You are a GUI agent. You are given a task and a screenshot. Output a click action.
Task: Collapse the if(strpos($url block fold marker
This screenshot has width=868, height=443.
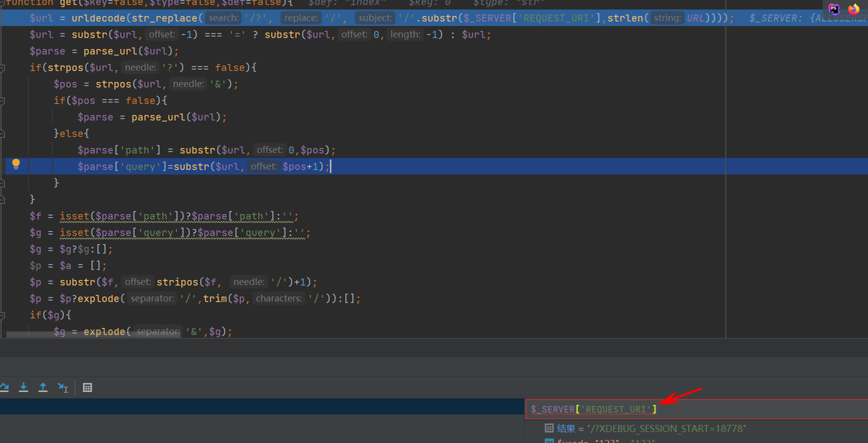[2, 67]
